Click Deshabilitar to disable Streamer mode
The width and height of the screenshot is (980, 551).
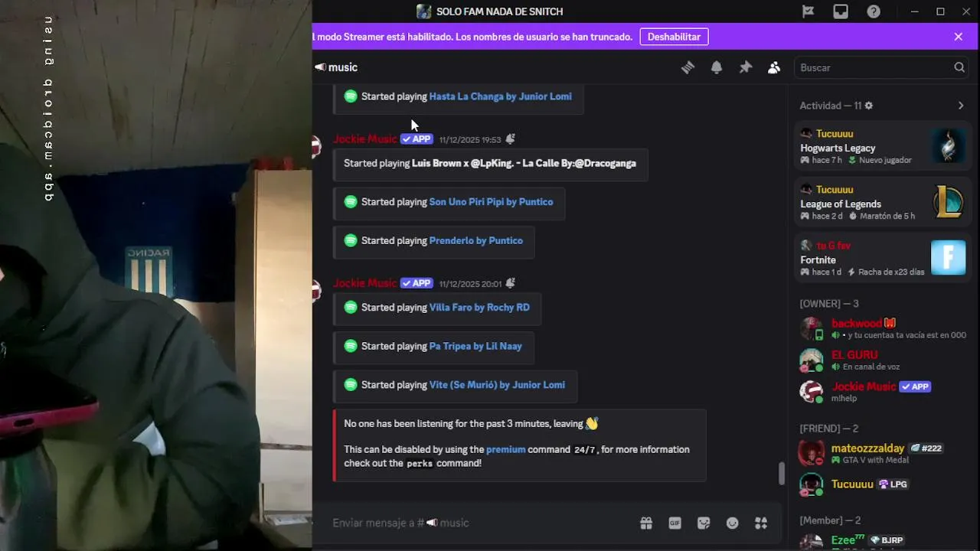(674, 37)
